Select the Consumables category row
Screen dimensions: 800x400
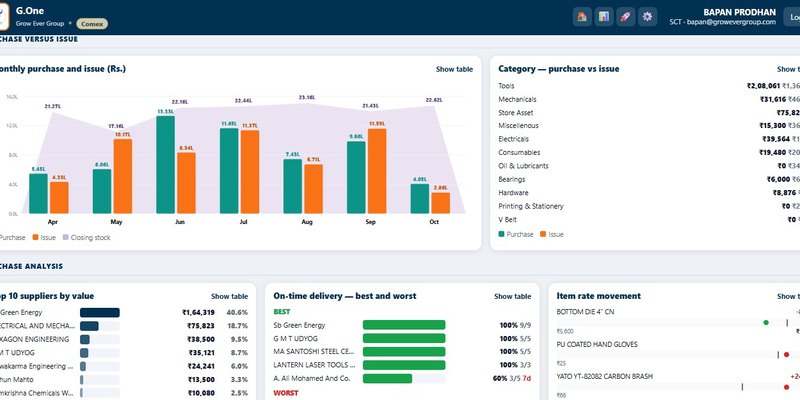pos(649,153)
